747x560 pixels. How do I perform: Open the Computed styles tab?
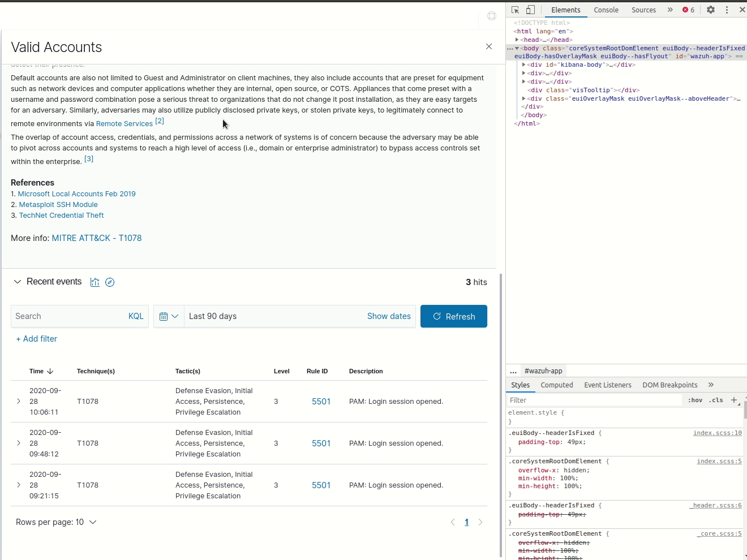[556, 385]
